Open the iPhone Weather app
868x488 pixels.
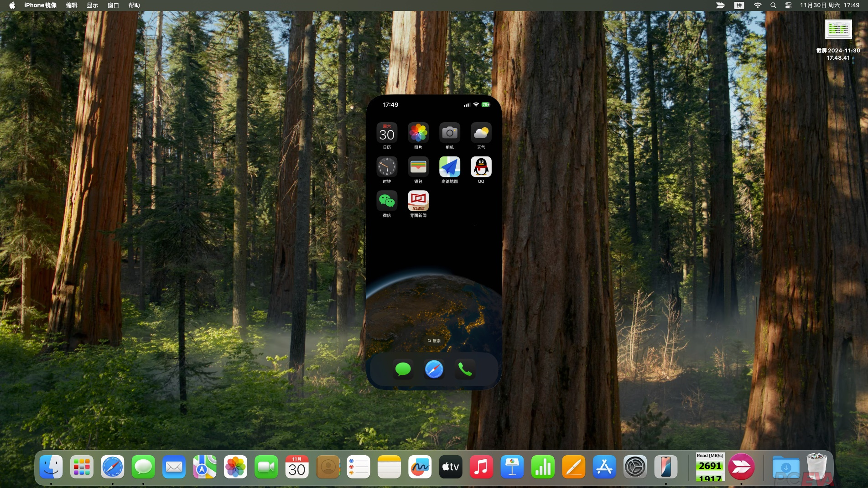coord(481,133)
